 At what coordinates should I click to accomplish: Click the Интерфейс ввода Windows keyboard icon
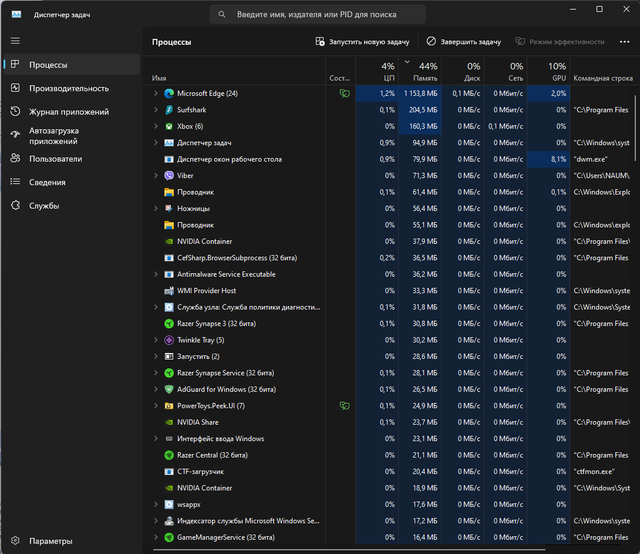[169, 439]
